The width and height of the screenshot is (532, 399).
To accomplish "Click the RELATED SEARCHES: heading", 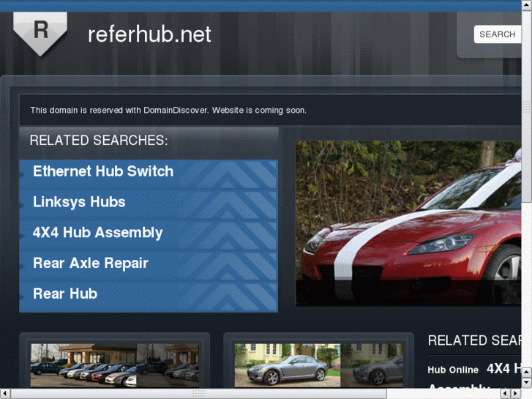I will [x=99, y=141].
